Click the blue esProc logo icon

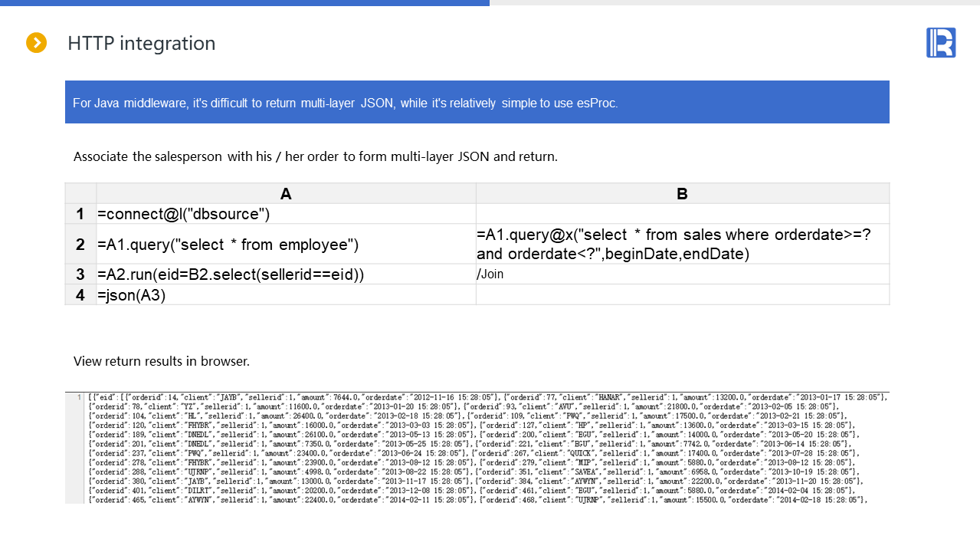click(940, 42)
